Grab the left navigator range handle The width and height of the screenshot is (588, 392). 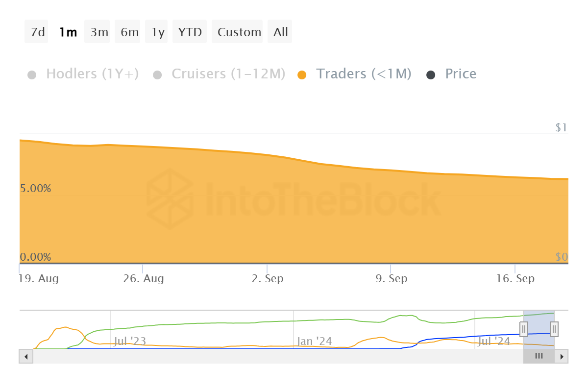click(523, 329)
